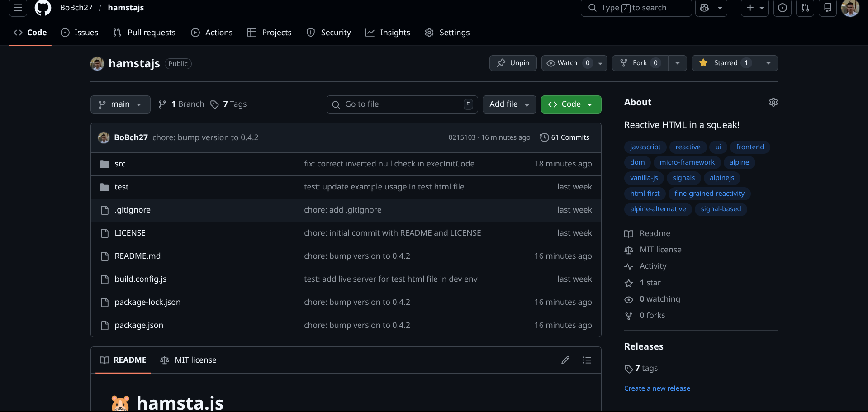Open the Add file dropdown

[509, 104]
